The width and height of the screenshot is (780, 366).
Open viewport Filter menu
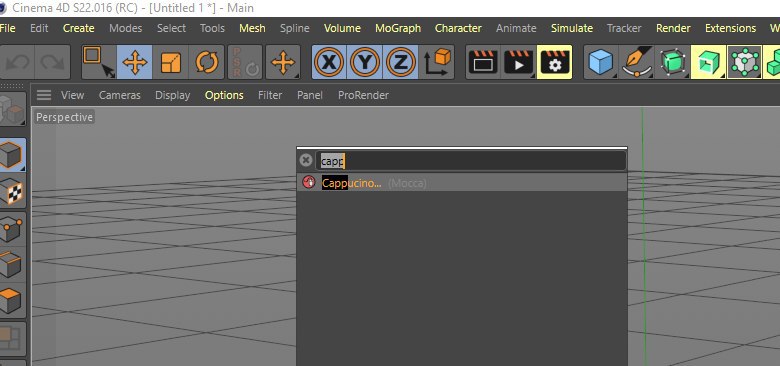(270, 95)
